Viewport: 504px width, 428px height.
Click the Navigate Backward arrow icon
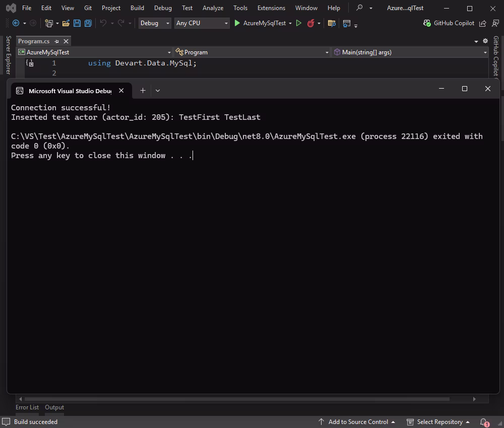pos(16,23)
